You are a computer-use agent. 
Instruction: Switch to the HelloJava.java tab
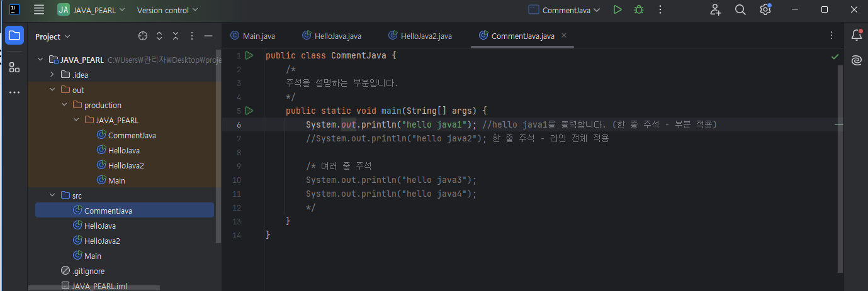(x=332, y=36)
